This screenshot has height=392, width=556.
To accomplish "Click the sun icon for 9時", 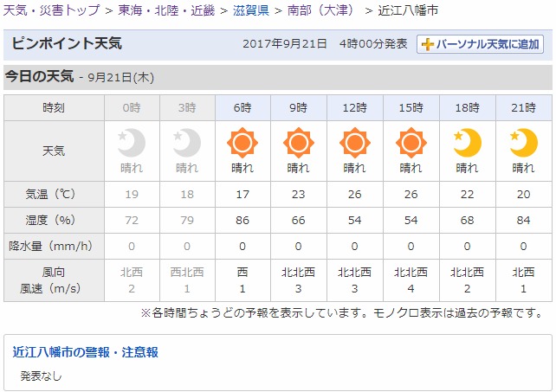I will coord(299,143).
